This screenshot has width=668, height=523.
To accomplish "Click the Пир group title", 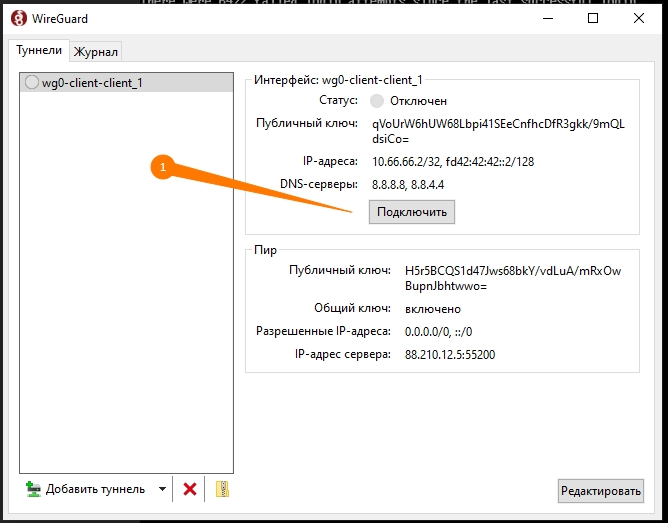I will [x=265, y=250].
